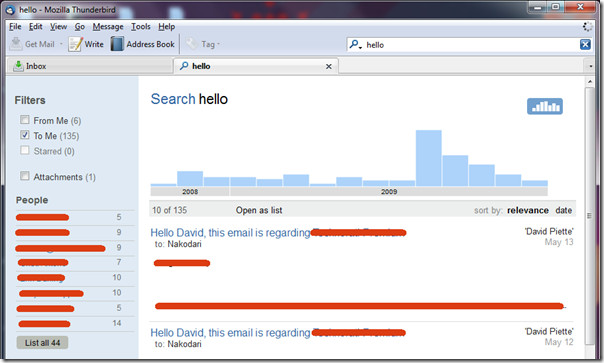This screenshot has height=363, width=604.
Task: Open the tab list dropdown arrow
Action: tap(590, 66)
